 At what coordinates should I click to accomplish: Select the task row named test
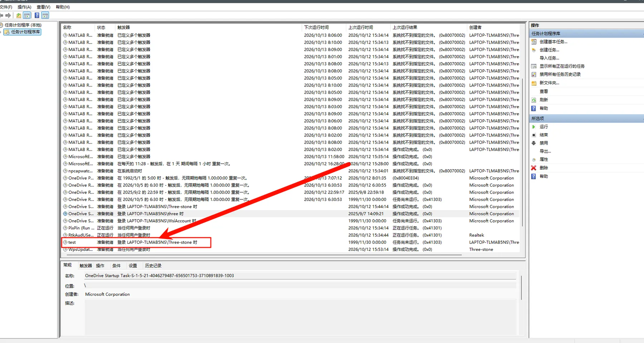click(x=291, y=242)
